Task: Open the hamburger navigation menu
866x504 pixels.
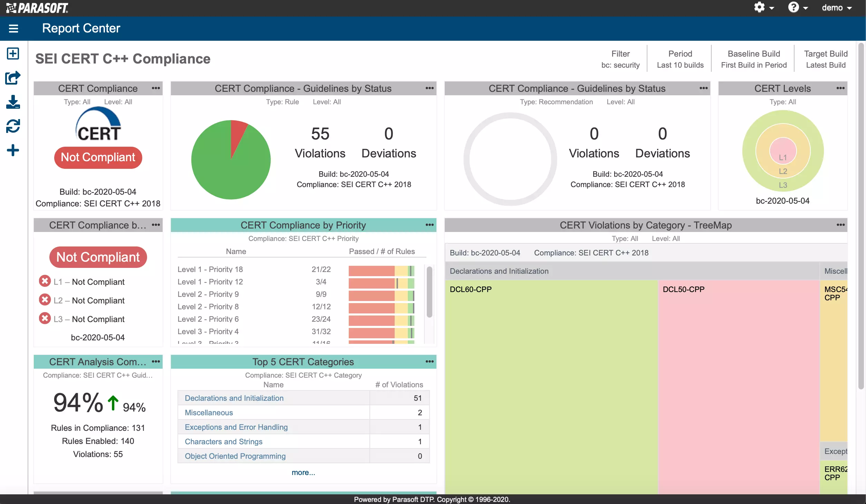Action: (13, 28)
